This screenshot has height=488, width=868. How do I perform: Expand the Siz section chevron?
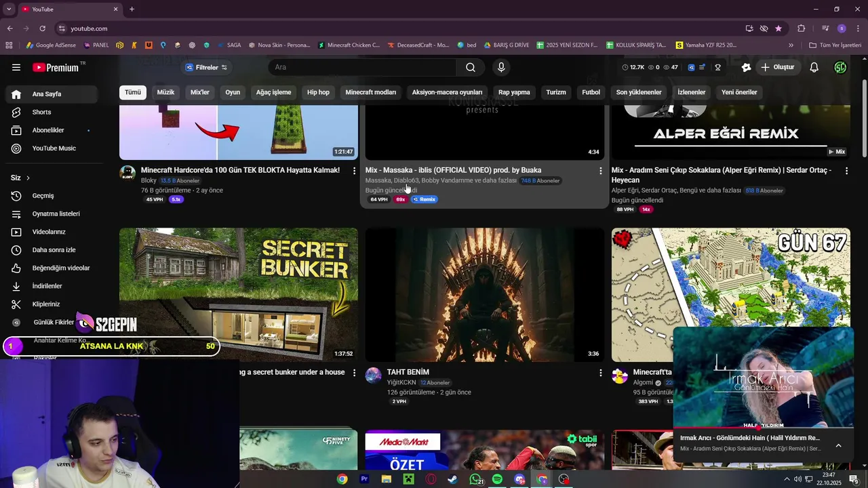pyautogui.click(x=28, y=178)
